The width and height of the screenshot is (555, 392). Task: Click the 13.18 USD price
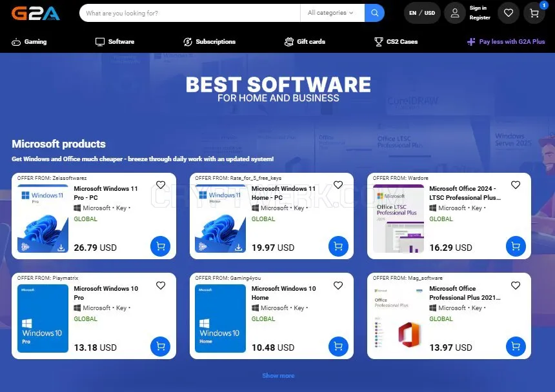(x=96, y=348)
